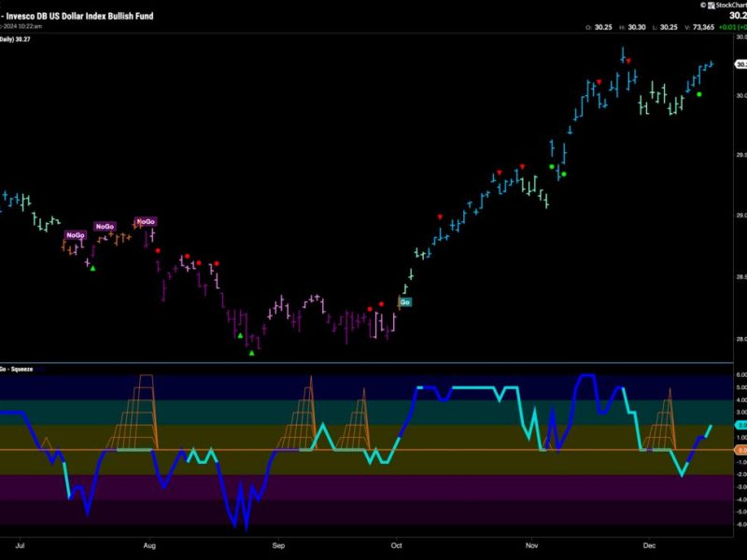
Task: Click the volume value 73,365
Action: (x=704, y=27)
